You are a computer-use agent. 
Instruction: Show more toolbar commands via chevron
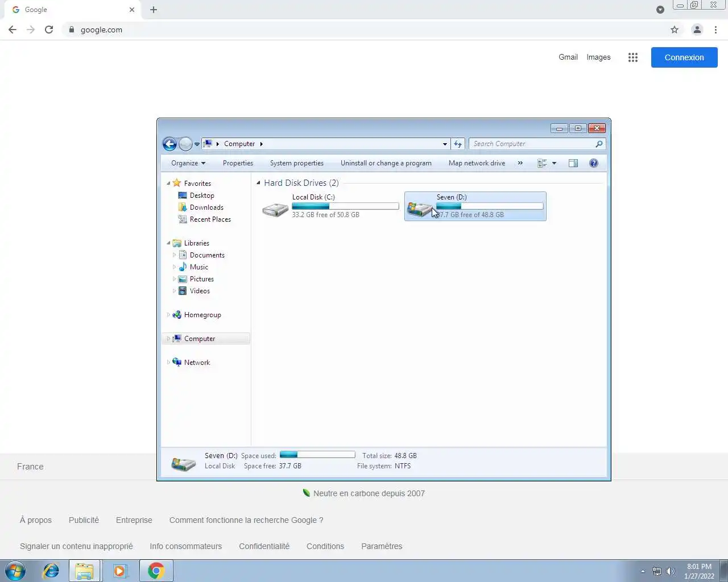point(520,163)
